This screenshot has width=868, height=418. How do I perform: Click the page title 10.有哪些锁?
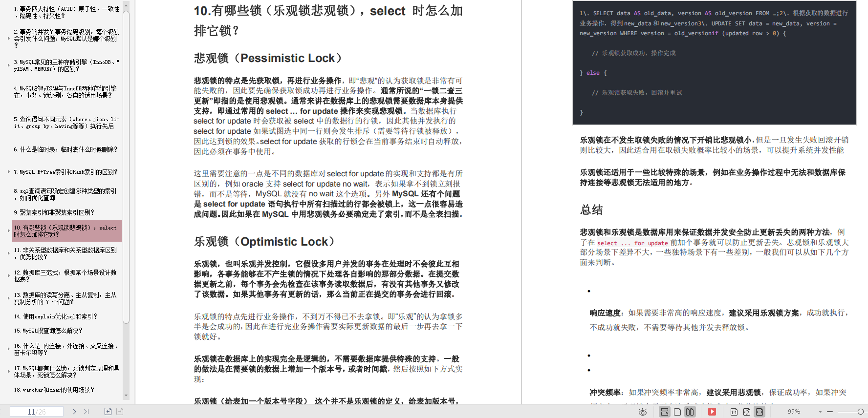(328, 21)
